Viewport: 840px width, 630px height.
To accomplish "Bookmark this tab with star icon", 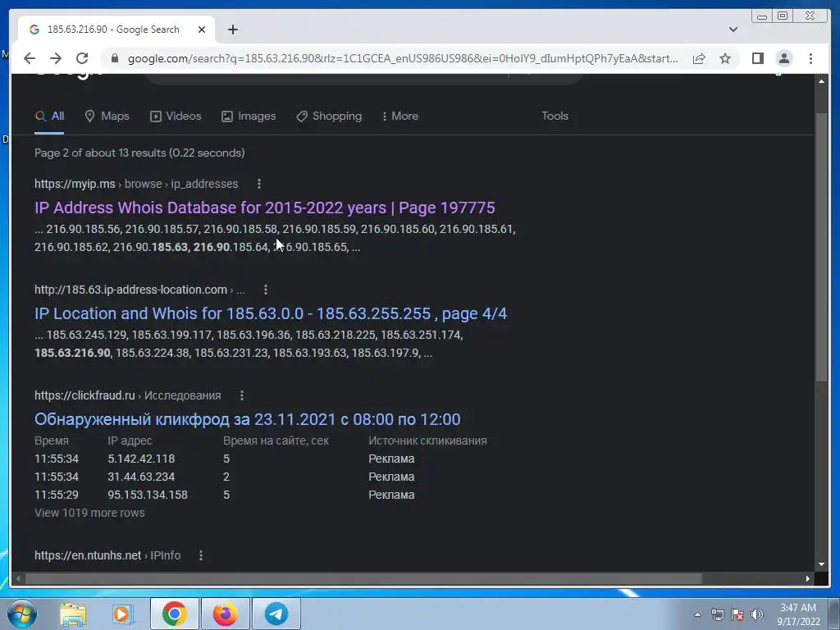I will coord(725,58).
